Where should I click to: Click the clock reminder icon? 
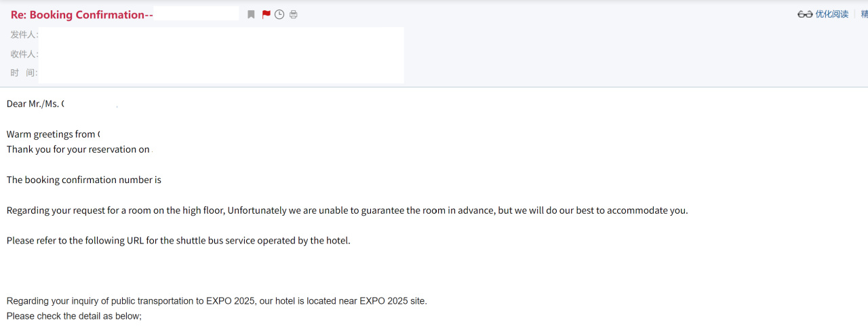point(279,14)
